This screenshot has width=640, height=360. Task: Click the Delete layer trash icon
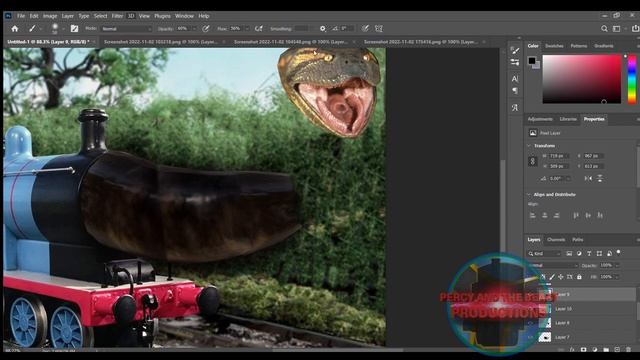629,350
